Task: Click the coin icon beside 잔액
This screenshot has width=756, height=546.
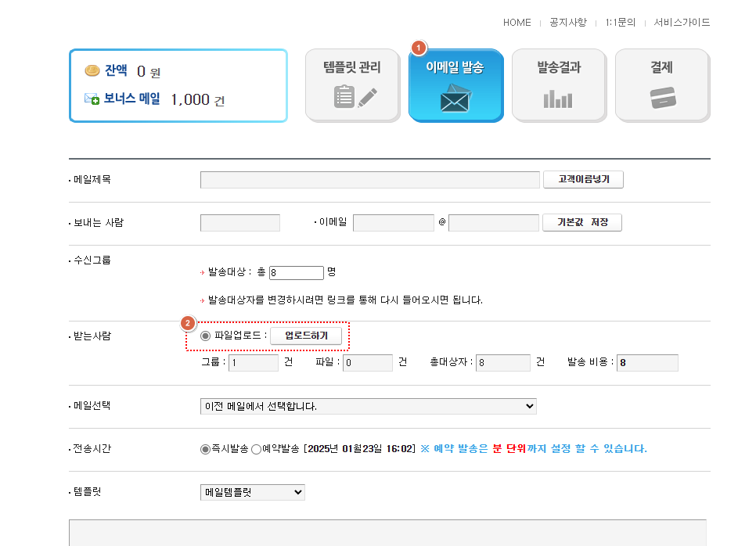Action: coord(92,70)
